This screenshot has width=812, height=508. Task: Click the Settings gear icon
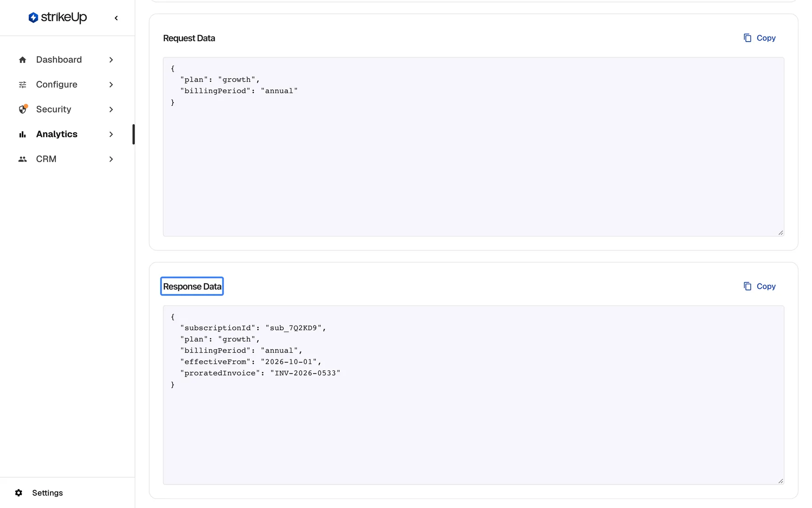click(x=18, y=493)
